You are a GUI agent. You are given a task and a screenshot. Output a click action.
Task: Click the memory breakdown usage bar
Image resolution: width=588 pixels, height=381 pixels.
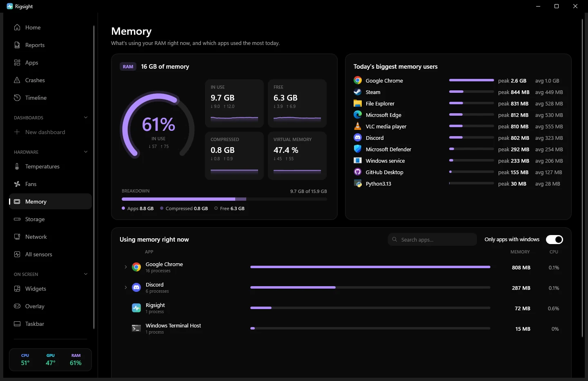point(224,199)
